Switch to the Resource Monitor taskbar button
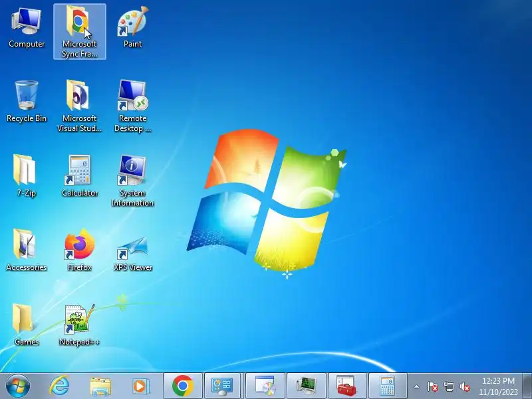Image resolution: width=532 pixels, height=399 pixels. click(x=306, y=386)
